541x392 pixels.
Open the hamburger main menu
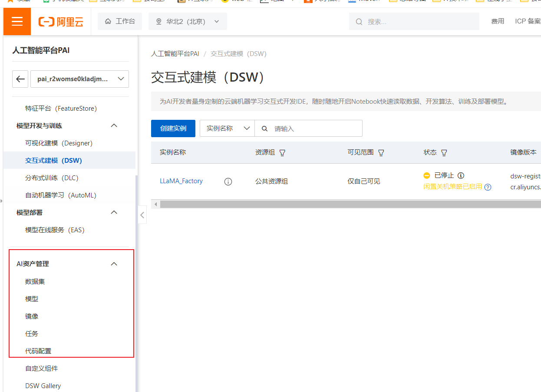pyautogui.click(x=17, y=21)
